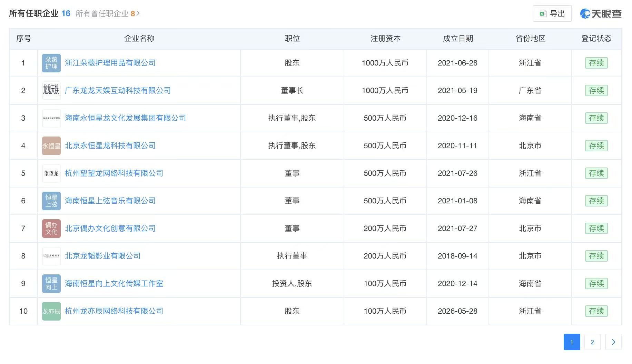
Task: Go to next page arrow
Action: (x=613, y=342)
